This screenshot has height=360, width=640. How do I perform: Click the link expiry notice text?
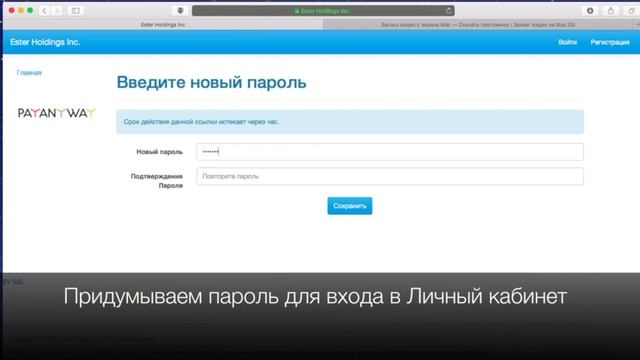click(x=201, y=122)
